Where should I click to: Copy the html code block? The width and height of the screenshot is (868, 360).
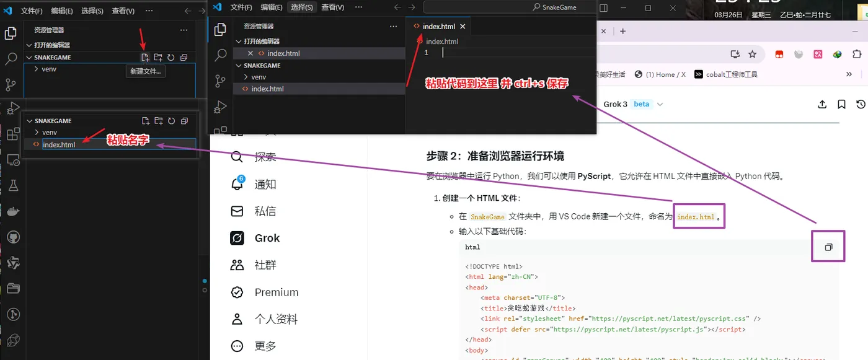click(828, 247)
